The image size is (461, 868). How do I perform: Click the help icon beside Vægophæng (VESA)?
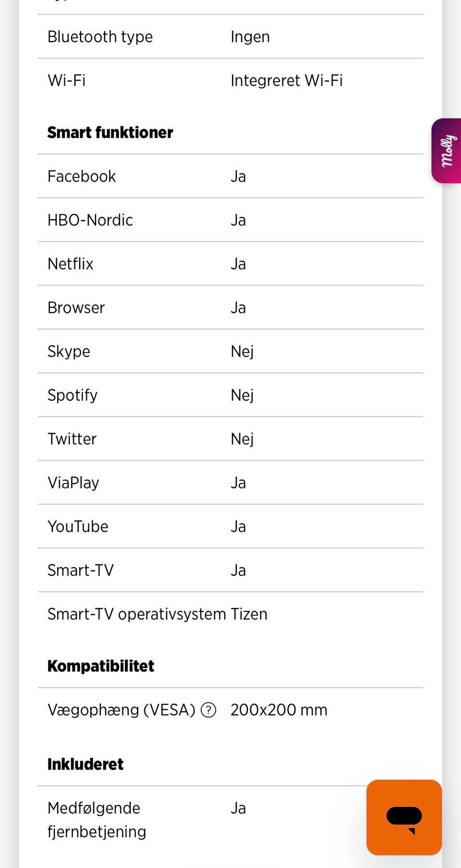[208, 710]
